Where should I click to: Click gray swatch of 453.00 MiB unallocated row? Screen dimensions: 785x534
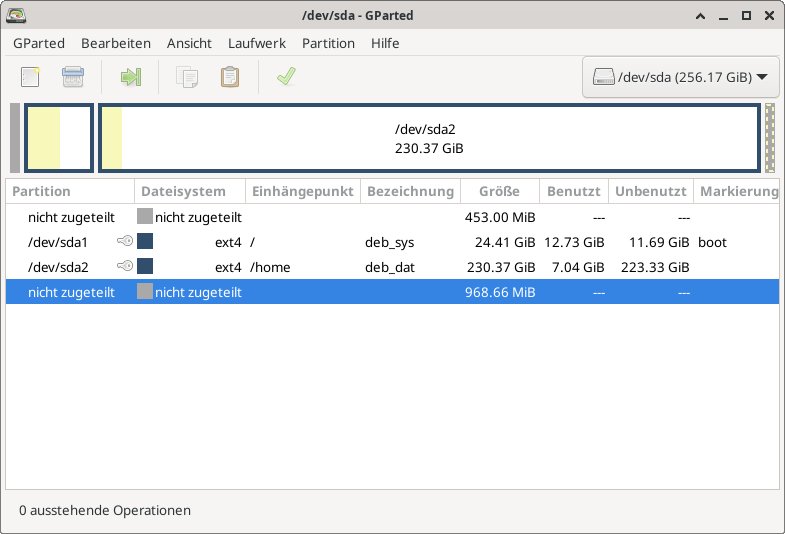pos(145,216)
